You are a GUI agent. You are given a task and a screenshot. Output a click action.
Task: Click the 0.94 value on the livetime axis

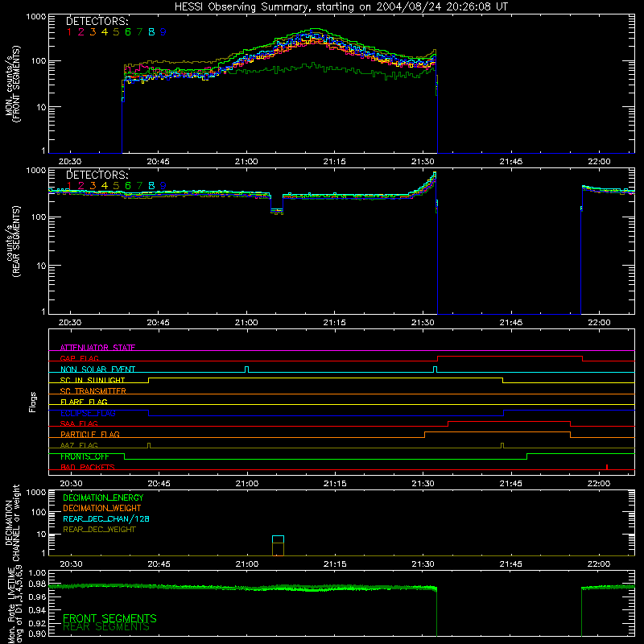[37, 609]
